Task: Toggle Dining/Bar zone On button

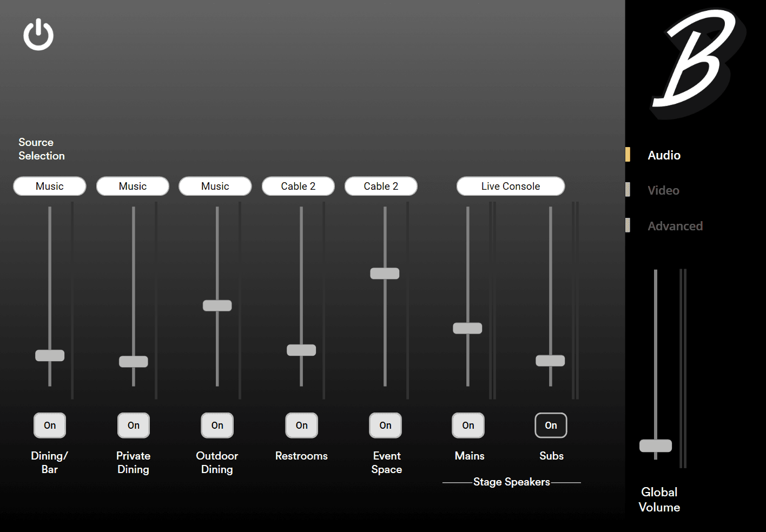Action: click(50, 425)
